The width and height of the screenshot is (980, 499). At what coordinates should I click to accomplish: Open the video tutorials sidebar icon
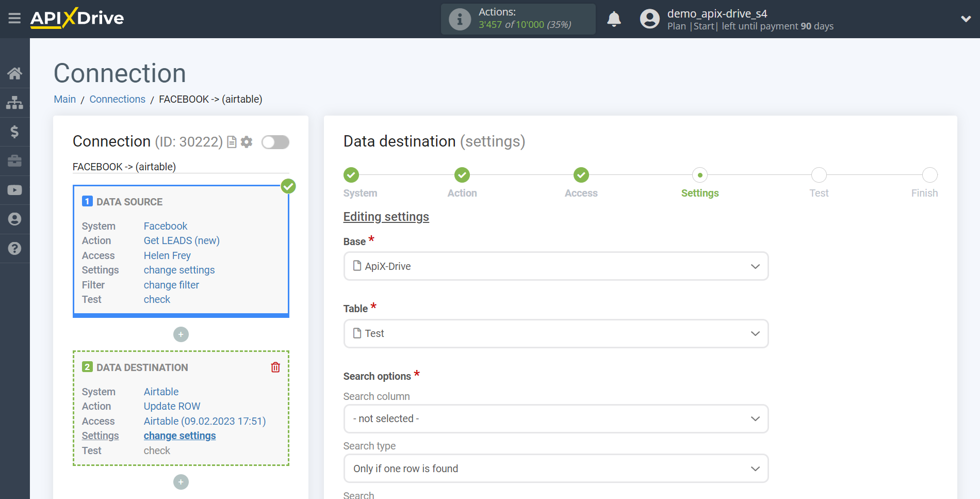point(14,190)
